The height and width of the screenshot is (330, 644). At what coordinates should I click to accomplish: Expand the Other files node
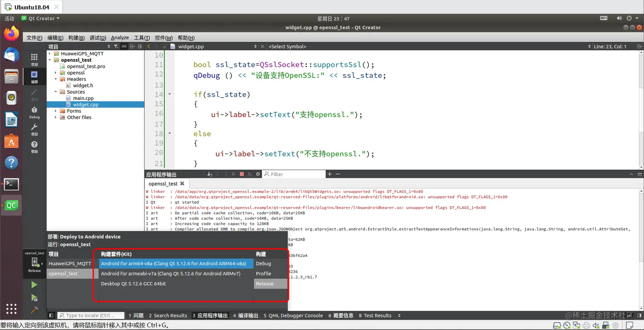pyautogui.click(x=56, y=118)
